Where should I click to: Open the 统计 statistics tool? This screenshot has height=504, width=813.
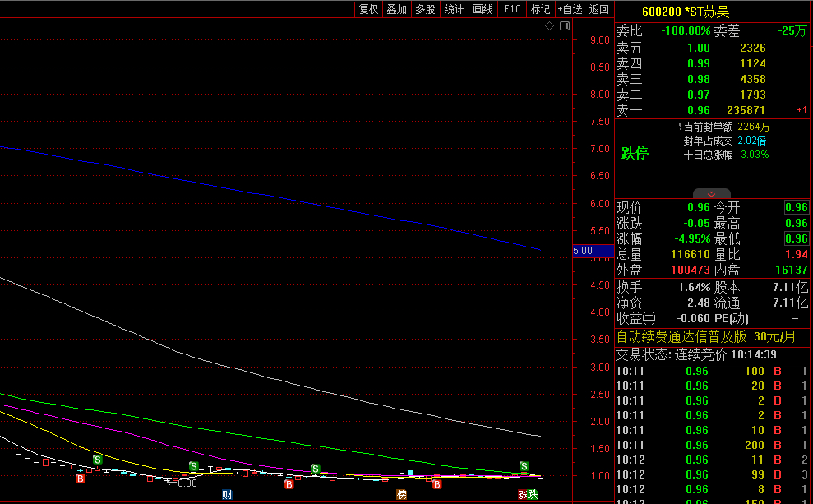pos(454,9)
